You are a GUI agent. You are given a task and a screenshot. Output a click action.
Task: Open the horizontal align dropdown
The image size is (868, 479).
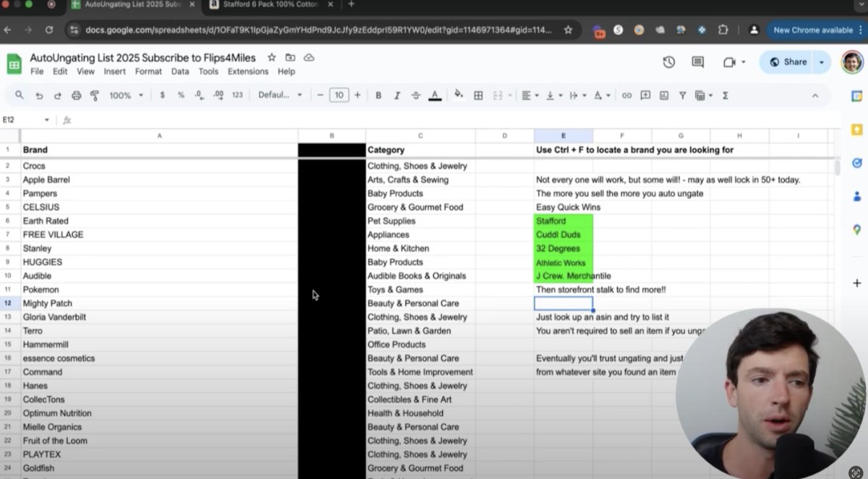[x=529, y=95]
